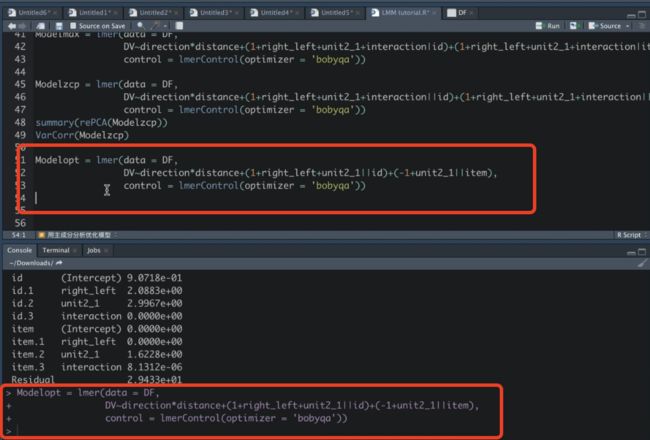
Task: Clear the console with the broom icon
Action: (642, 263)
